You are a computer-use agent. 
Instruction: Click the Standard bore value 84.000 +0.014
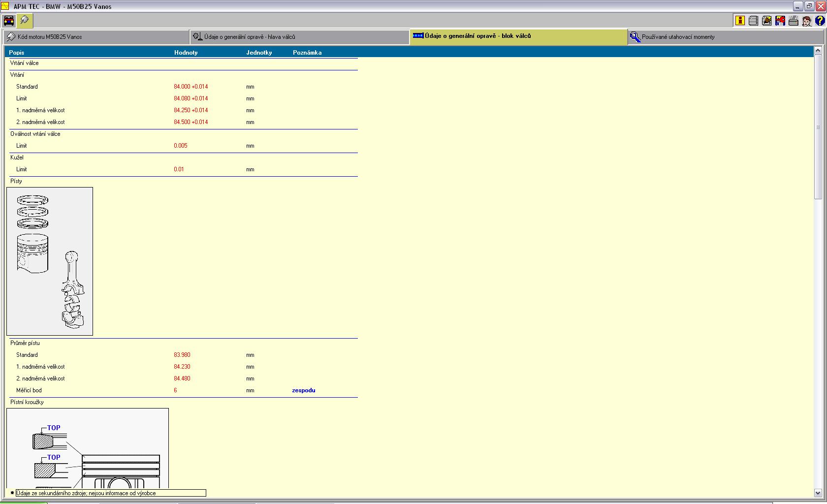click(191, 87)
